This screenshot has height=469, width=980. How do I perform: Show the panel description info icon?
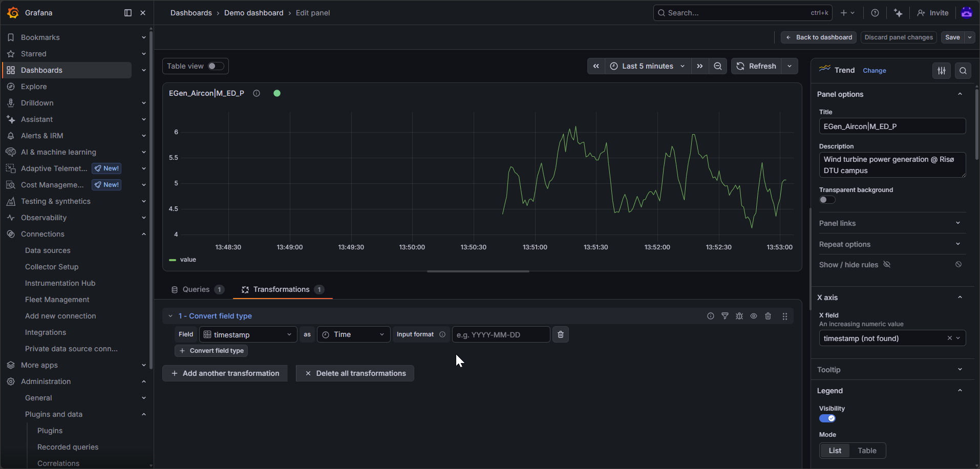[x=257, y=93]
